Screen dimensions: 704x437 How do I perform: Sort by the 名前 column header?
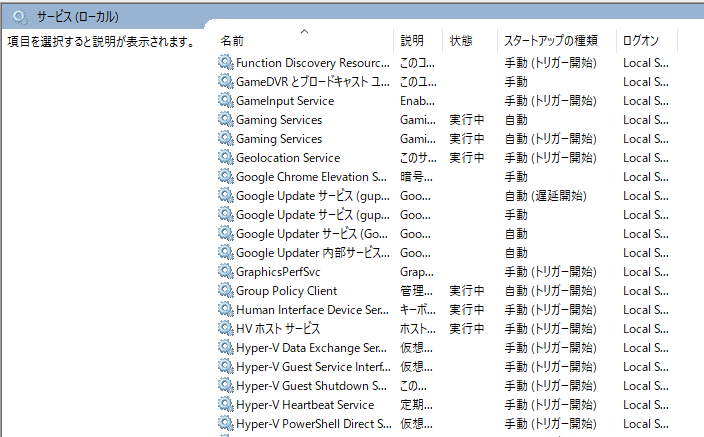pos(305,41)
